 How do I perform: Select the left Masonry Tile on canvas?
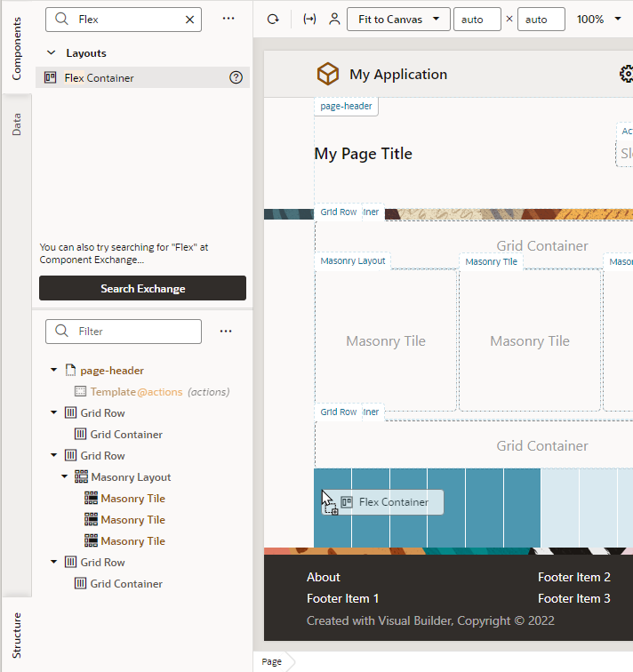tap(386, 340)
